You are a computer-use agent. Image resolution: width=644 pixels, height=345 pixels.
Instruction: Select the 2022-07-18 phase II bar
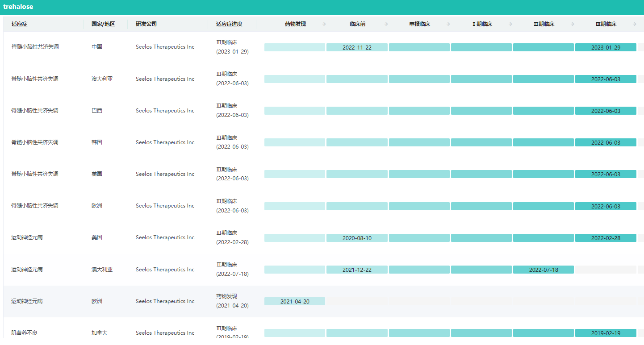pos(544,270)
